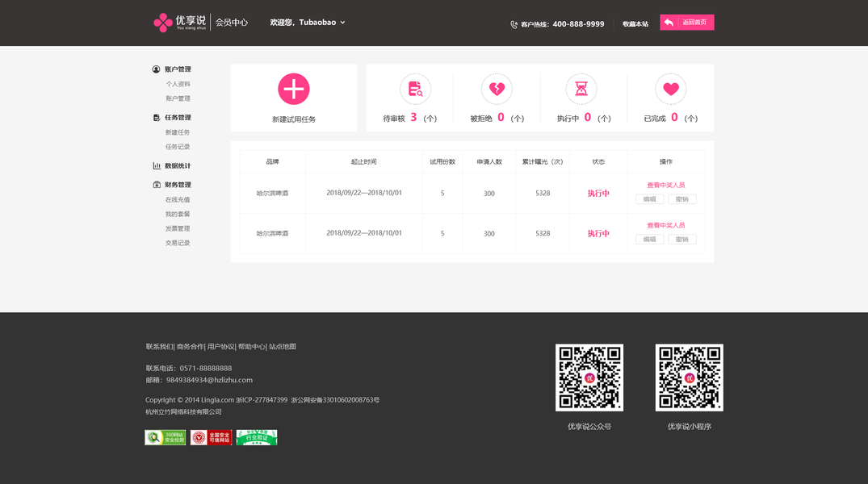Click 编辑 button in the second table row
The height and width of the screenshot is (484, 868).
[650, 240]
